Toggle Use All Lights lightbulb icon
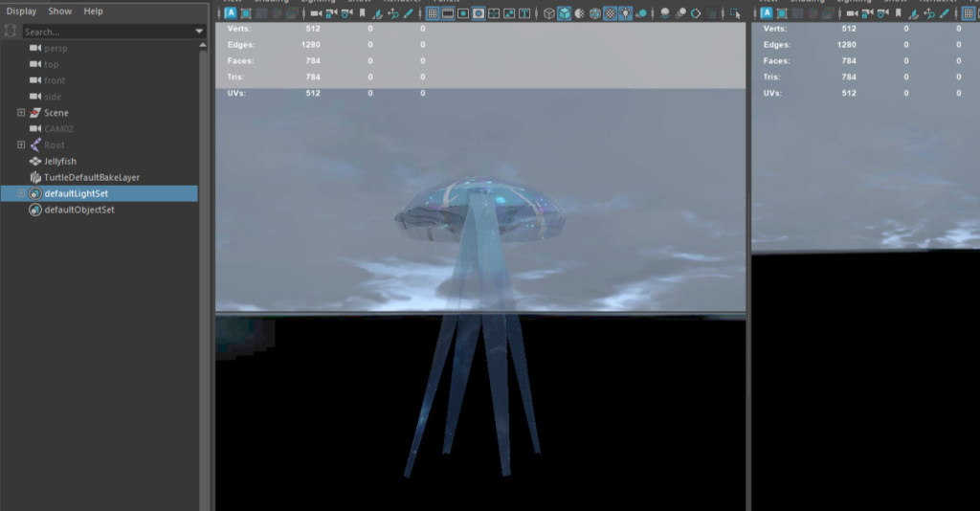The width and height of the screenshot is (980, 511). point(626,13)
